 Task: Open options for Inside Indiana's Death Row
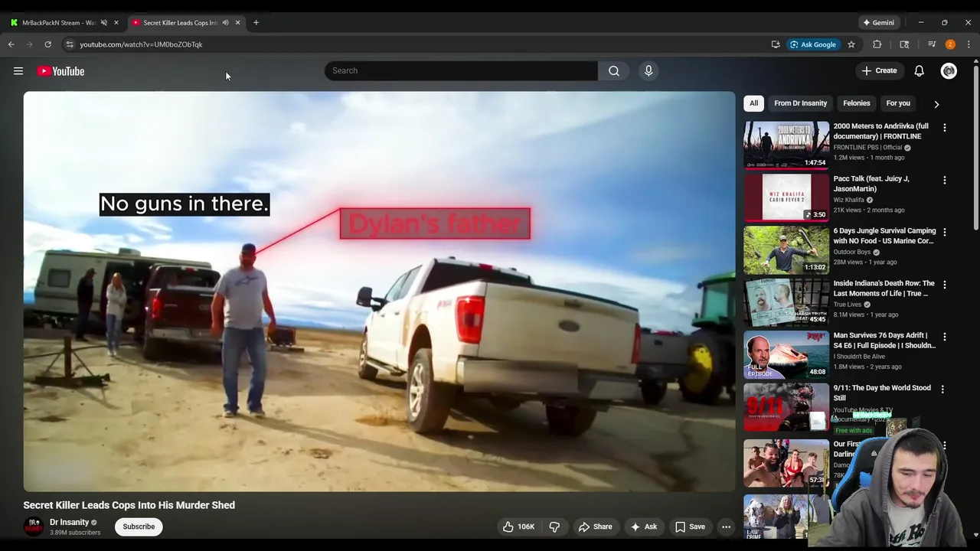(944, 285)
